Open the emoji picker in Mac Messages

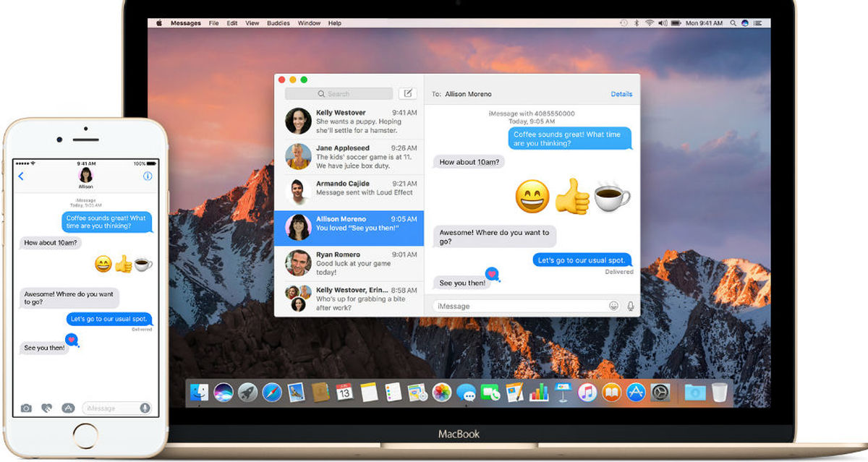(x=614, y=306)
